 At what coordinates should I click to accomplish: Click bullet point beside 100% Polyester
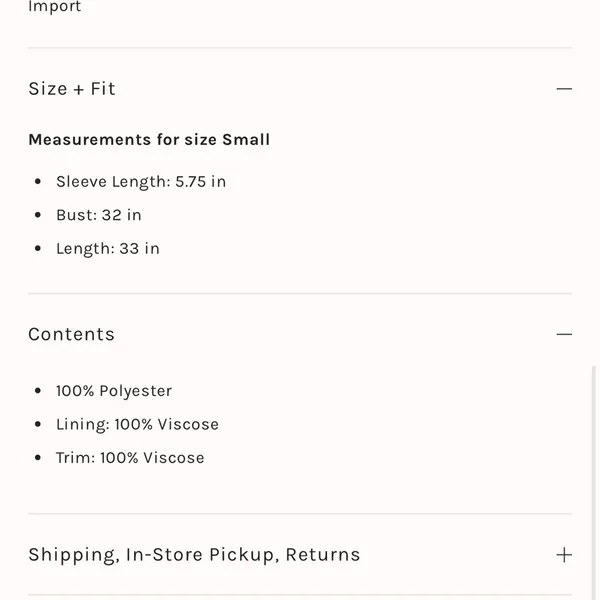pos(38,391)
